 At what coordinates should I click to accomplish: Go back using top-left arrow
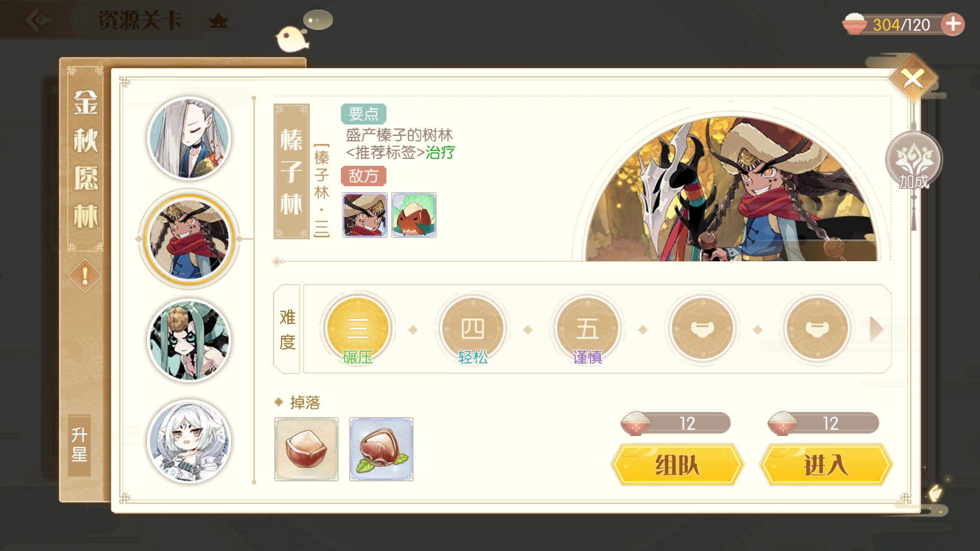(38, 20)
